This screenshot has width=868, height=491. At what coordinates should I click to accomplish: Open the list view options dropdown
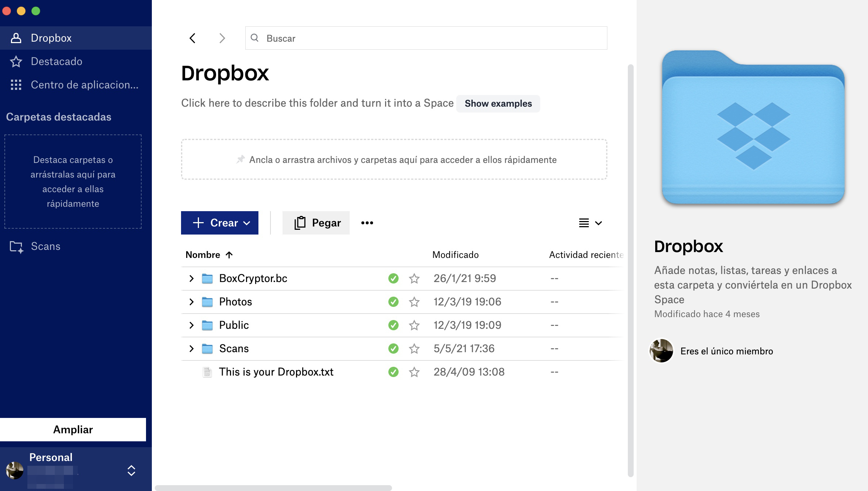click(590, 223)
